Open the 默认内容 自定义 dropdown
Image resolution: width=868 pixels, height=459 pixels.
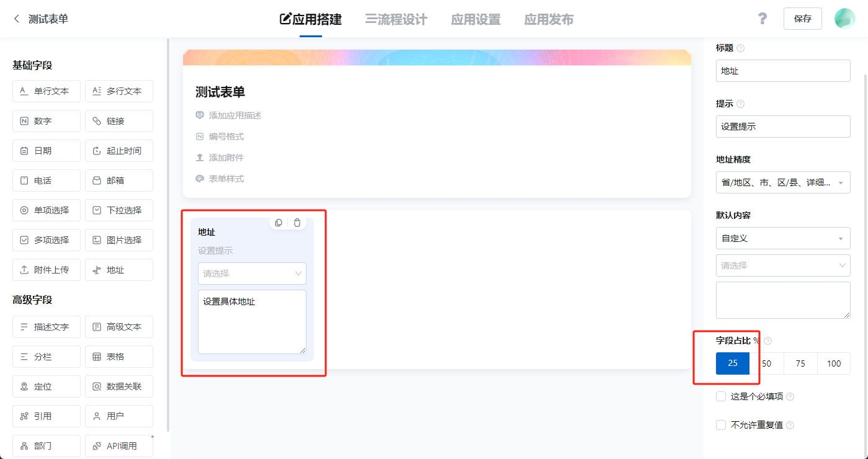pyautogui.click(x=782, y=238)
